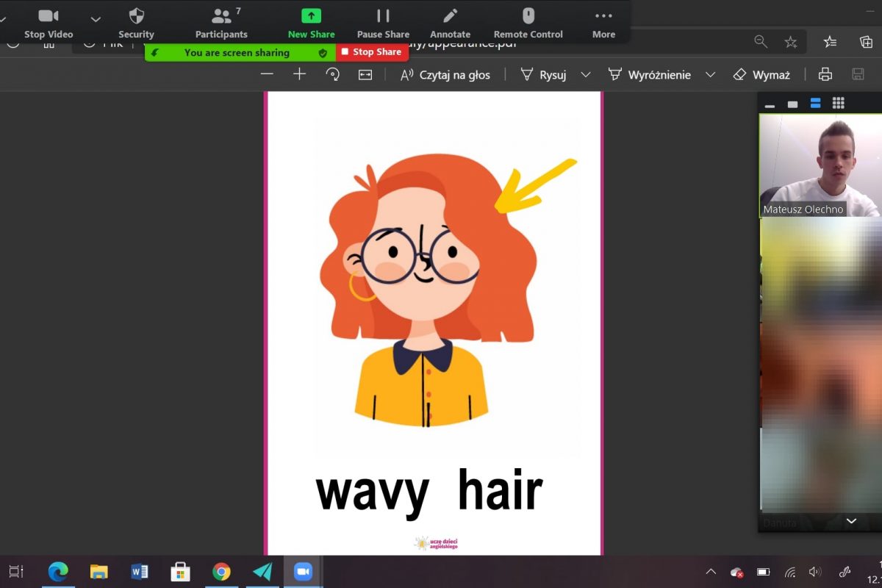
Task: Open File Explorer from the taskbar
Action: [98, 572]
